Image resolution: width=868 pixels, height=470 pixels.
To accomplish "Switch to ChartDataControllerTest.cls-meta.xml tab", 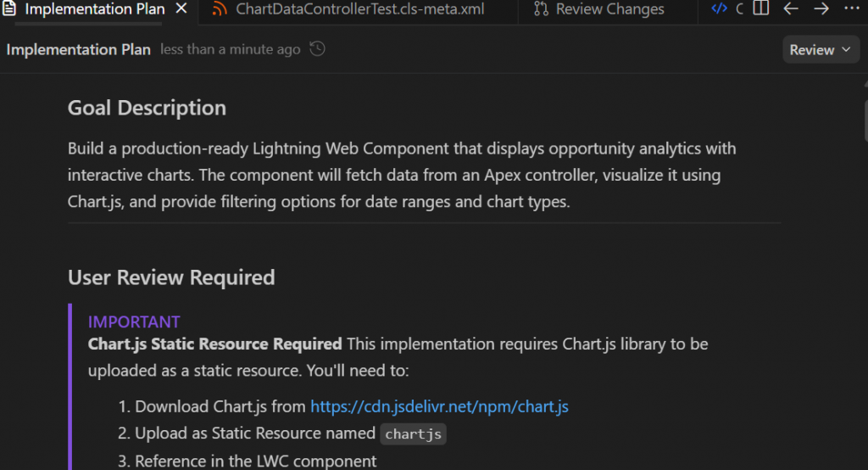I will (x=359, y=9).
